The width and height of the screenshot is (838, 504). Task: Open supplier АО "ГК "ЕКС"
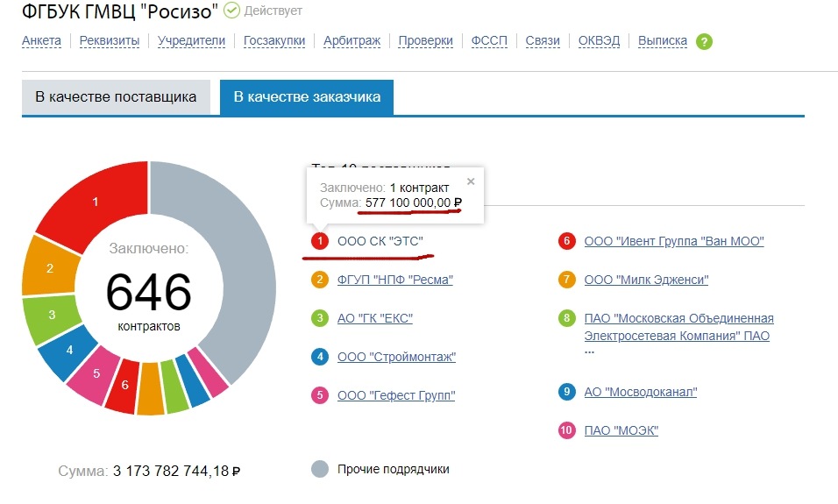pos(375,318)
